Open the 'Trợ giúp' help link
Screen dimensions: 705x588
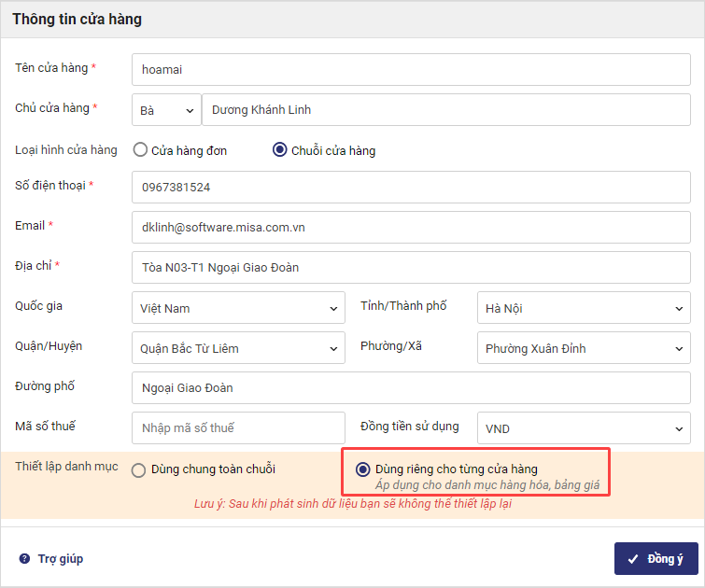[61, 559]
